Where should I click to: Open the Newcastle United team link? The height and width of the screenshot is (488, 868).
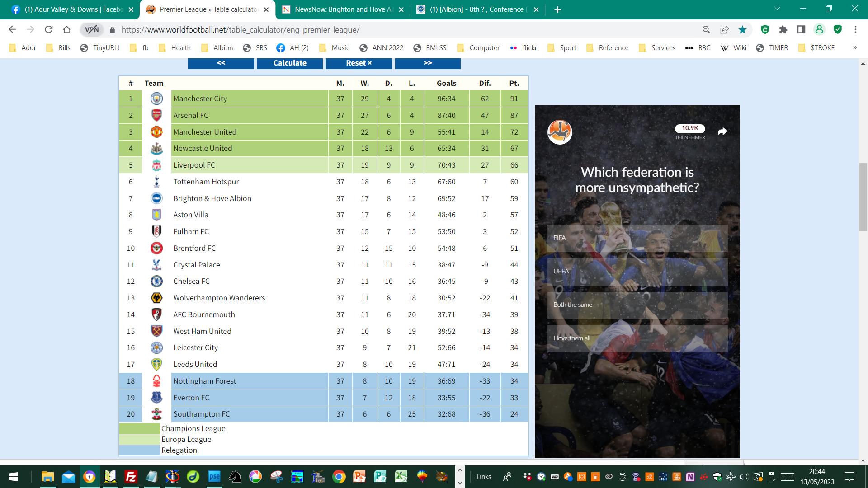point(203,148)
